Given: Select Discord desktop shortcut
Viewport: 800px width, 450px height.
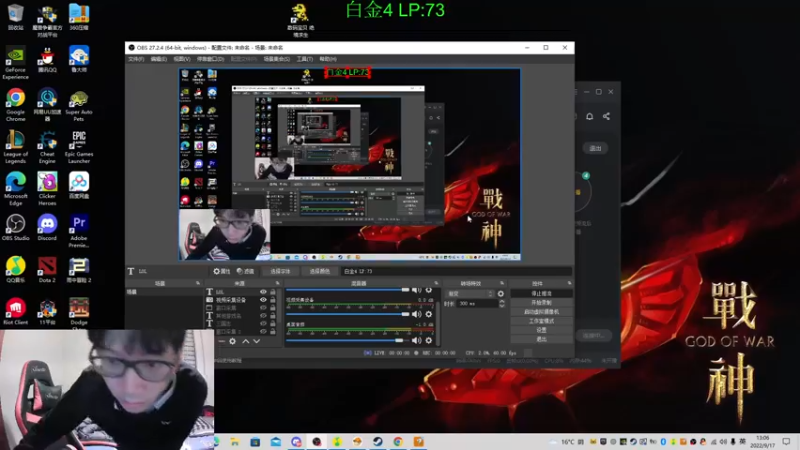Looking at the screenshot, I should [x=47, y=228].
